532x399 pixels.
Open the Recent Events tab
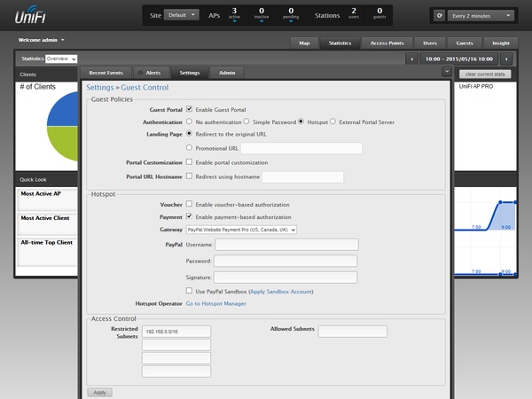click(106, 72)
